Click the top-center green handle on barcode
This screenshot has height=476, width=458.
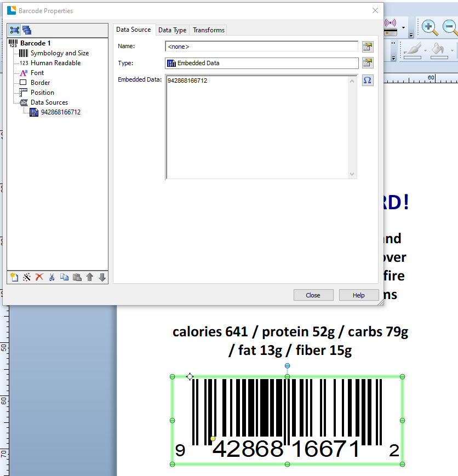click(x=287, y=377)
